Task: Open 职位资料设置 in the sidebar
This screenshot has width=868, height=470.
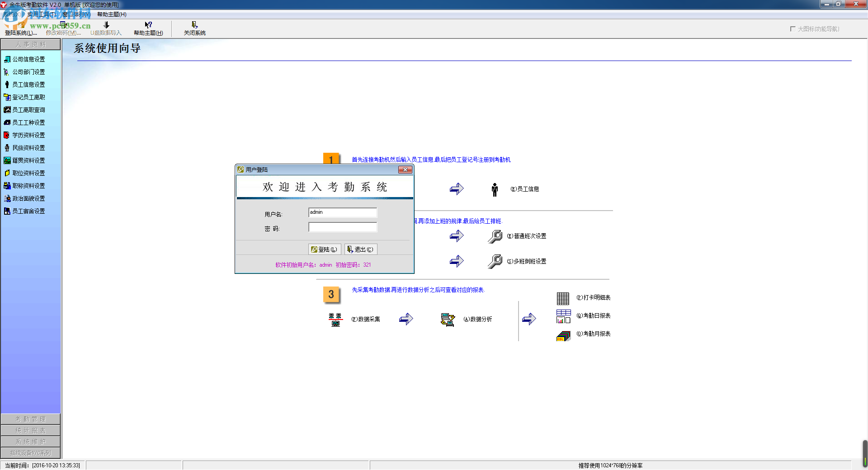Action: pos(25,173)
